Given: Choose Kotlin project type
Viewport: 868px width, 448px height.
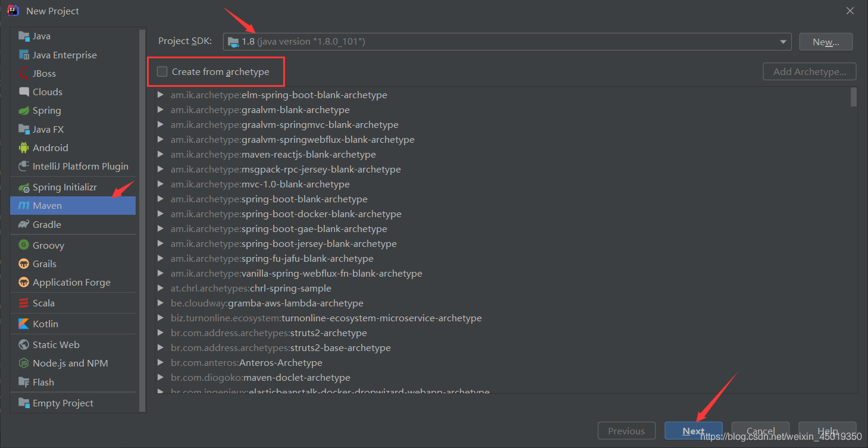Looking at the screenshot, I should pos(73,324).
